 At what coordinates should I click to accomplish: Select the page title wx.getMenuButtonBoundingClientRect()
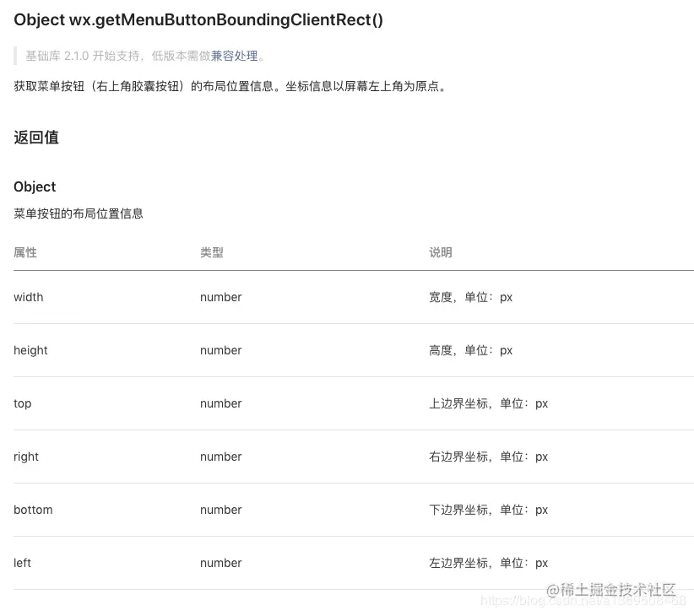coord(199,19)
